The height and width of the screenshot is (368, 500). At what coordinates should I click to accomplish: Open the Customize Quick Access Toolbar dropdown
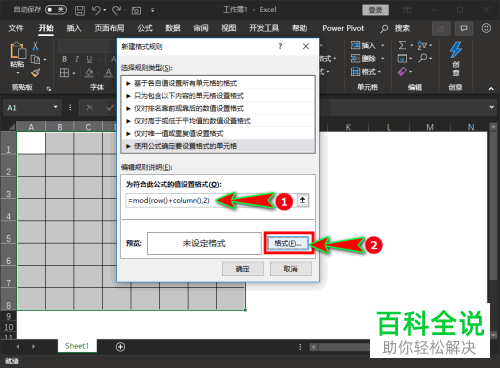[152, 10]
